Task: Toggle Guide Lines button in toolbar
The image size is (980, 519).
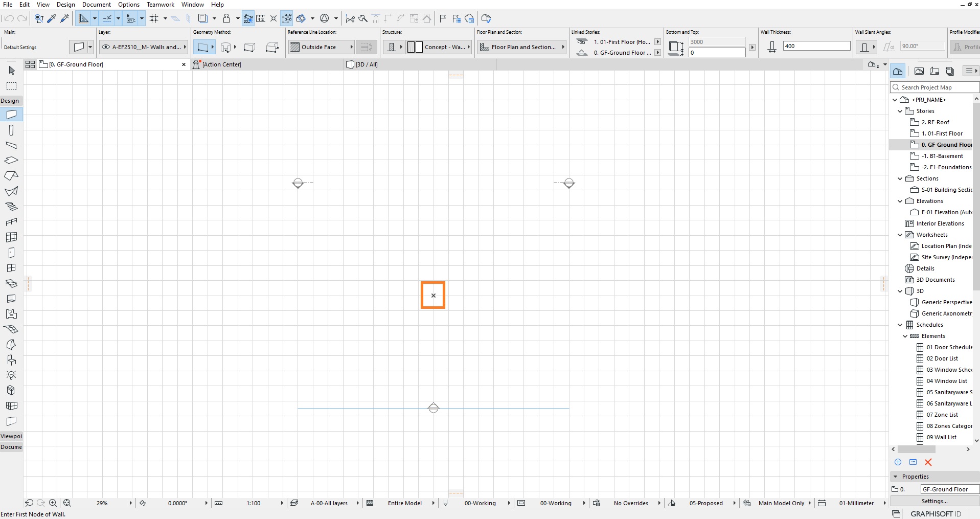Action: (84, 18)
